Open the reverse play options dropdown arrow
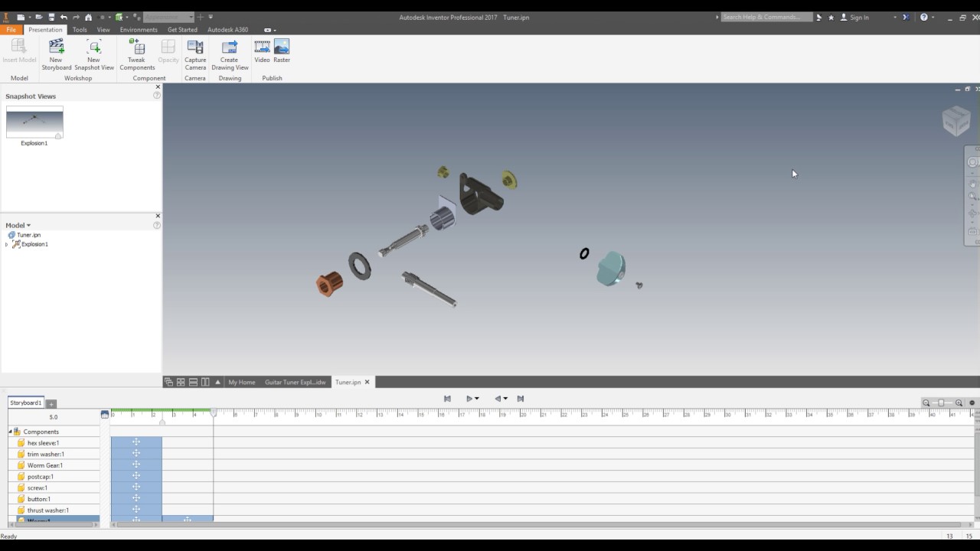Image resolution: width=980 pixels, height=551 pixels. (x=505, y=399)
